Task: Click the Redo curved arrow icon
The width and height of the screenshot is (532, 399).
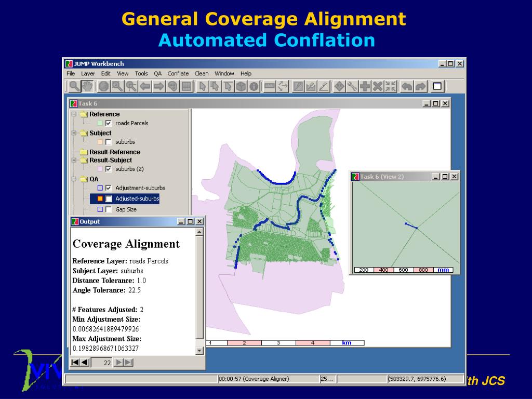Action: (x=420, y=86)
